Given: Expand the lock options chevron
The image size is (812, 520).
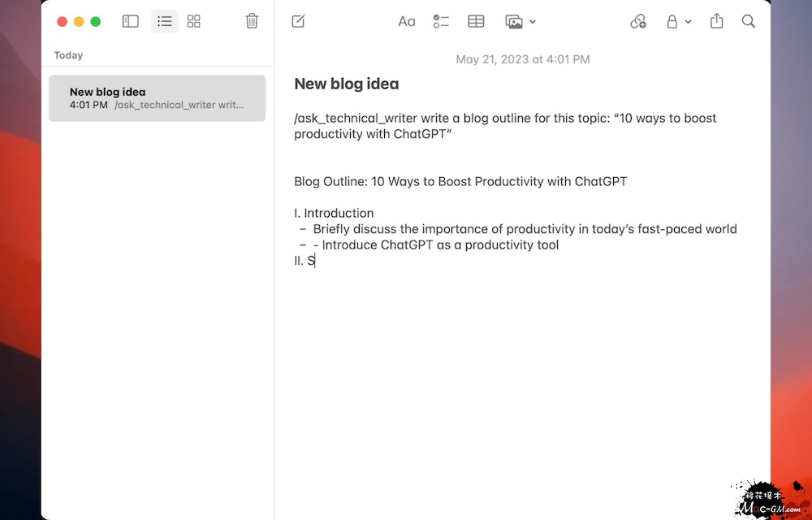Looking at the screenshot, I should [689, 22].
